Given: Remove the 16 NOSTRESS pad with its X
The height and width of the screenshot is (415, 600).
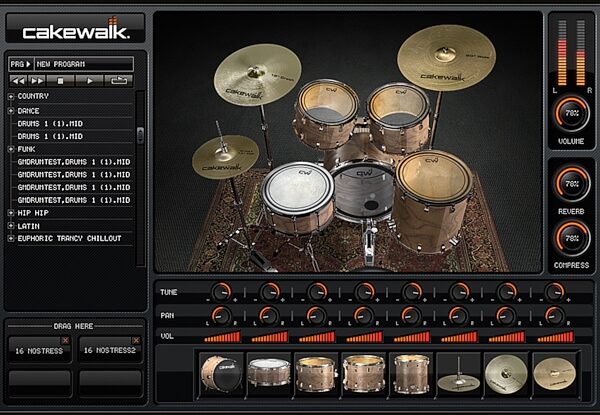Looking at the screenshot, I should [x=65, y=340].
